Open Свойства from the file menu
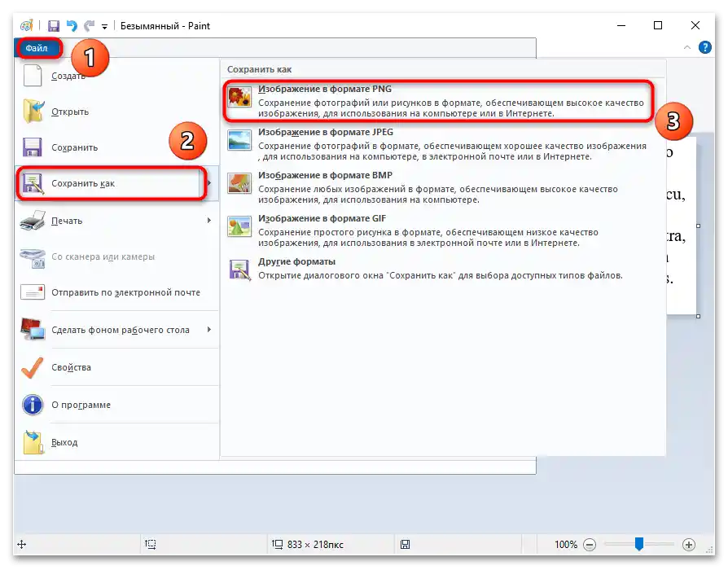 tap(116, 367)
